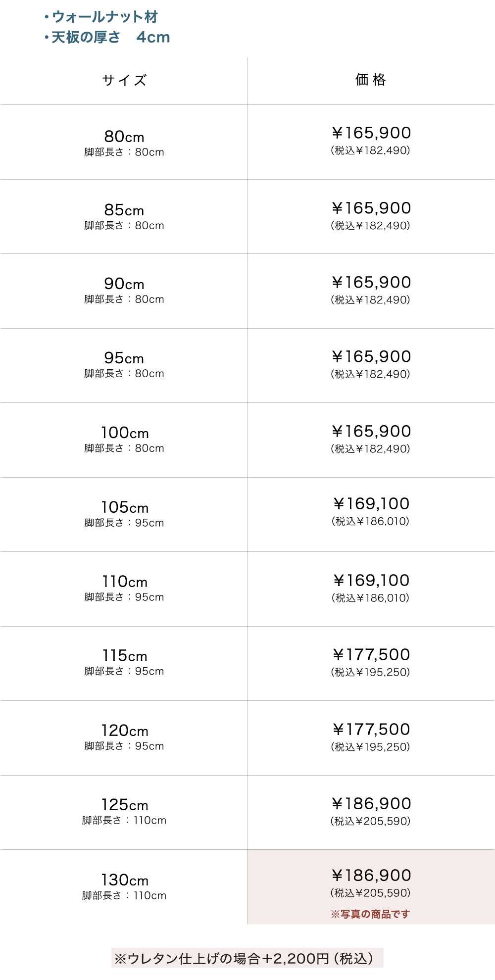Click the 価格 column header

point(371,80)
